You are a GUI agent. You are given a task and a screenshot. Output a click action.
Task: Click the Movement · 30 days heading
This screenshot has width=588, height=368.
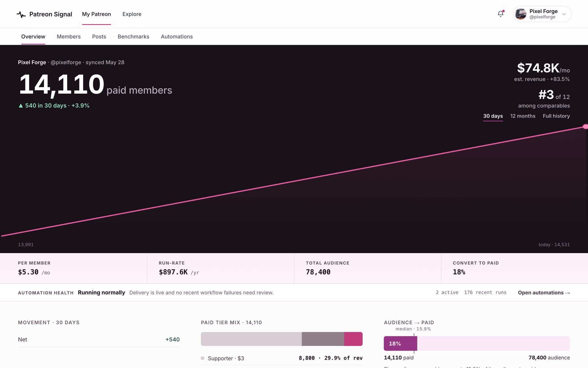(49, 323)
